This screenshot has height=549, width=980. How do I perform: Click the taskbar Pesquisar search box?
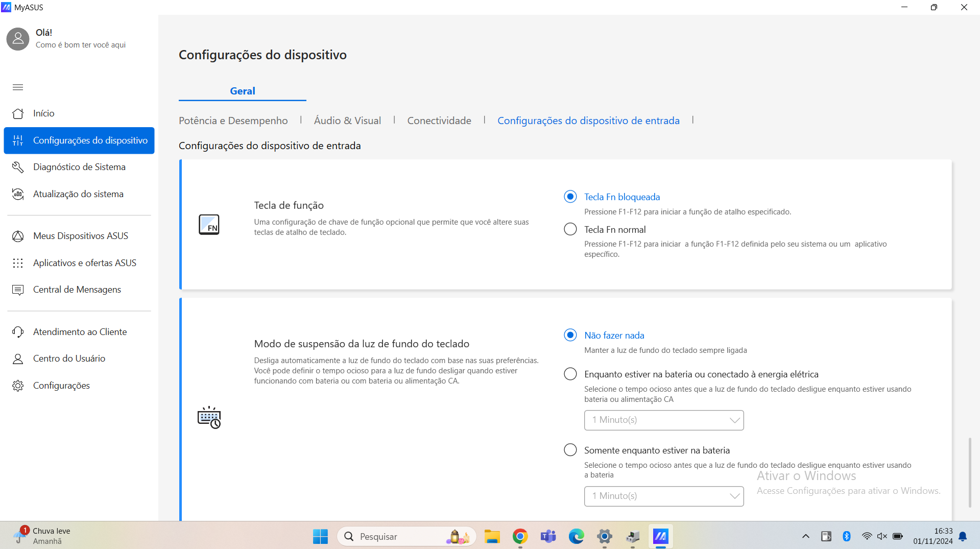(x=407, y=536)
